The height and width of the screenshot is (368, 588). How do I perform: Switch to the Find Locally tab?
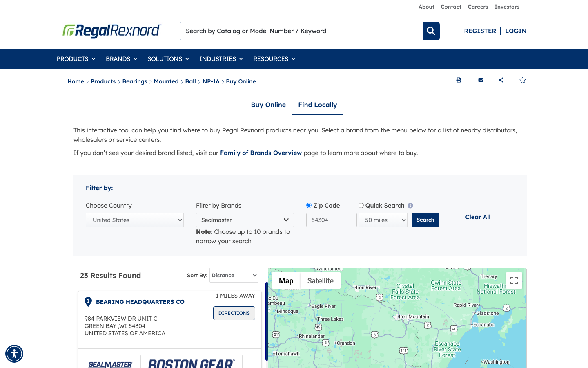pyautogui.click(x=318, y=105)
